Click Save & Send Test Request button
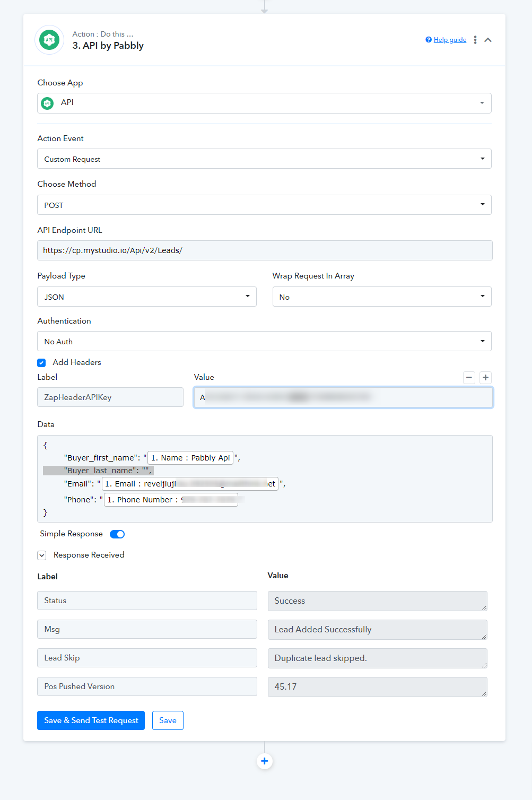Screen dimensions: 532x800 tap(91, 720)
